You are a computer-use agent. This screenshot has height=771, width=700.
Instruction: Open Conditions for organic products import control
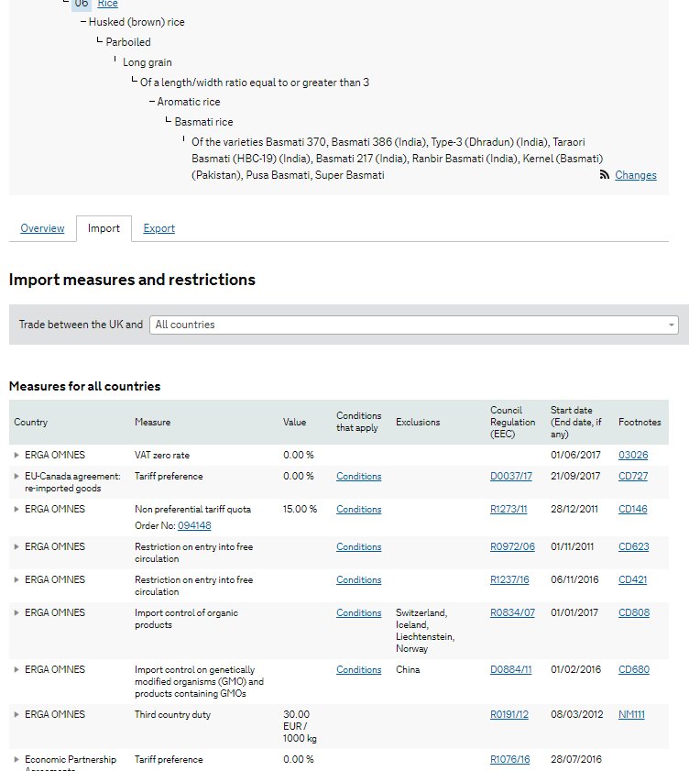click(359, 612)
